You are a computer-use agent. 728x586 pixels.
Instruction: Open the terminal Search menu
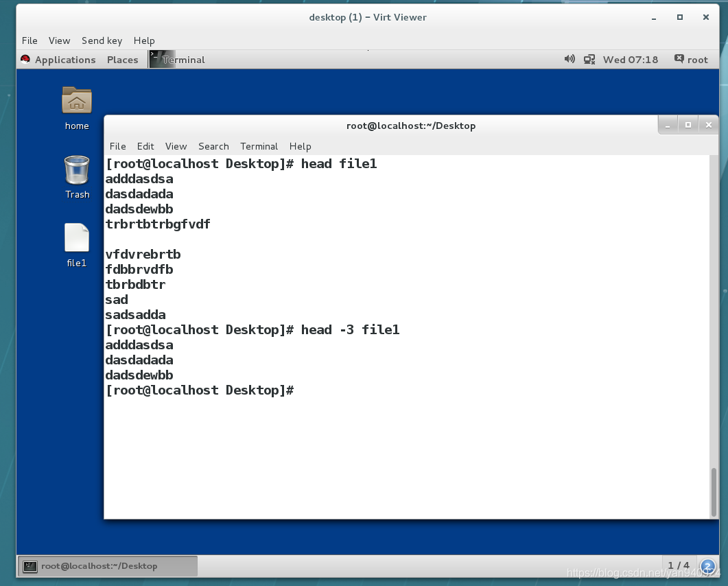tap(213, 146)
